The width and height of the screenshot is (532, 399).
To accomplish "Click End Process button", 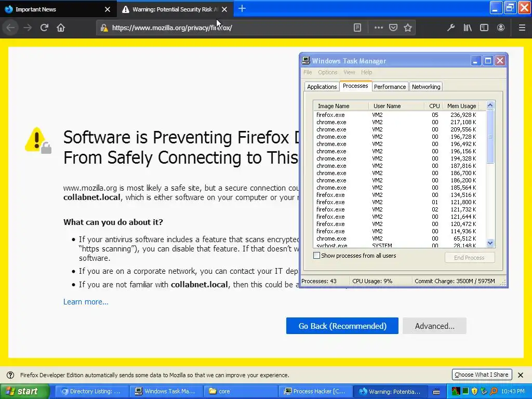I will pyautogui.click(x=470, y=258).
